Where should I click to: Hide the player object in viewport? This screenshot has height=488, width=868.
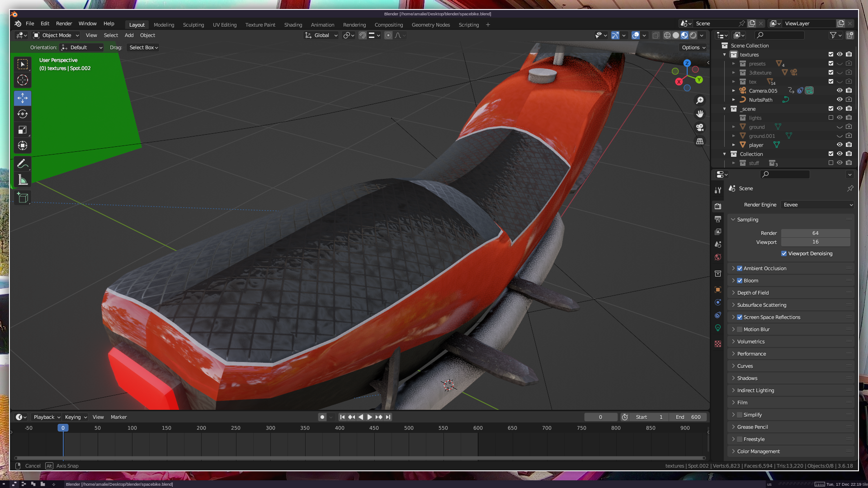point(840,145)
